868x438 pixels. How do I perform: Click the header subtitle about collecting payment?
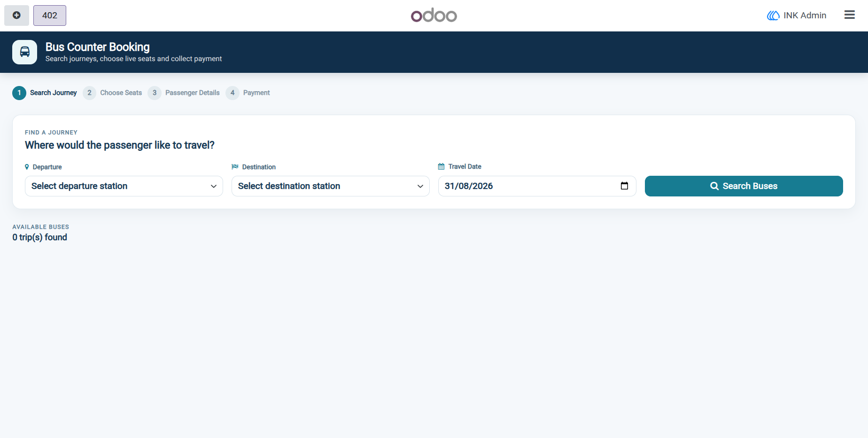(134, 59)
